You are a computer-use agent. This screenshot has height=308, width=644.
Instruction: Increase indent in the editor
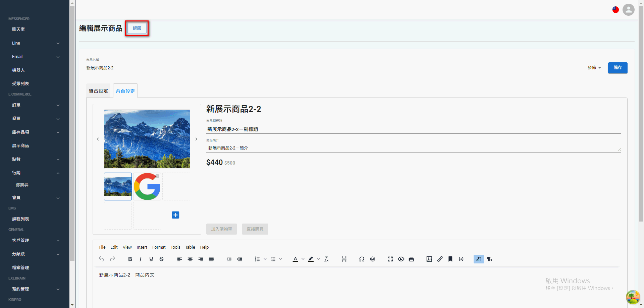(x=240, y=259)
